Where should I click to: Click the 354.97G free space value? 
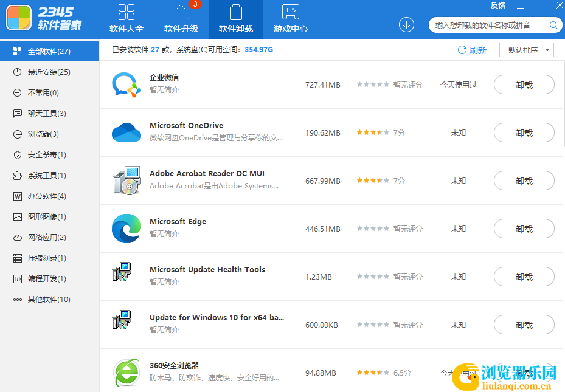(258, 50)
